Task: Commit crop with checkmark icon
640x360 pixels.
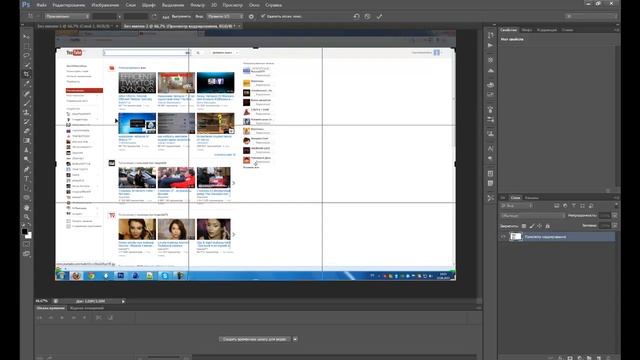Action: coord(380,16)
